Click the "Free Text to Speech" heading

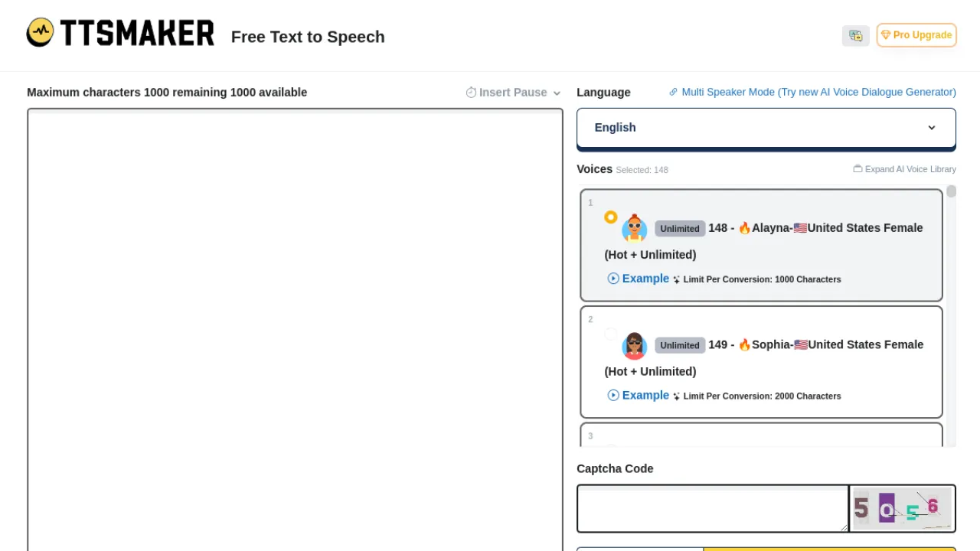308,37
